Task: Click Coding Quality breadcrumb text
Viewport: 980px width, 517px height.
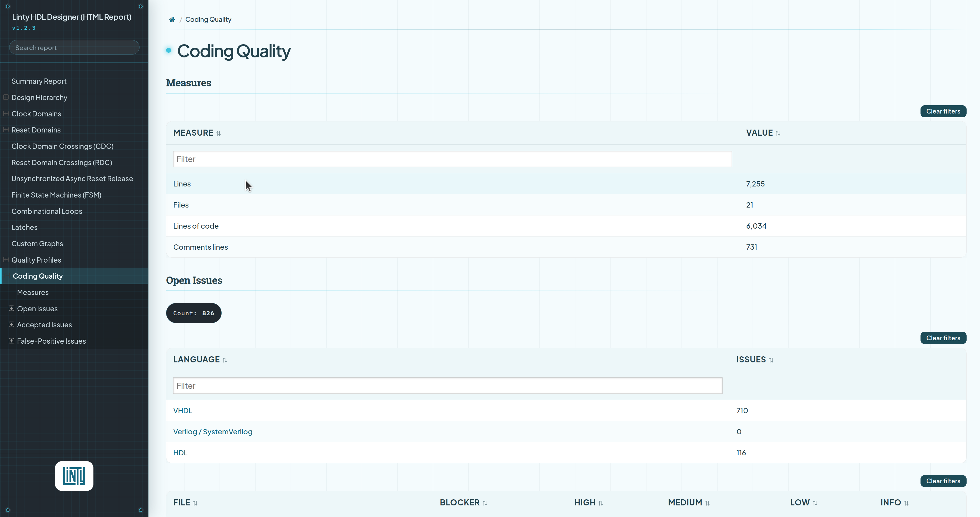Action: 208,19
